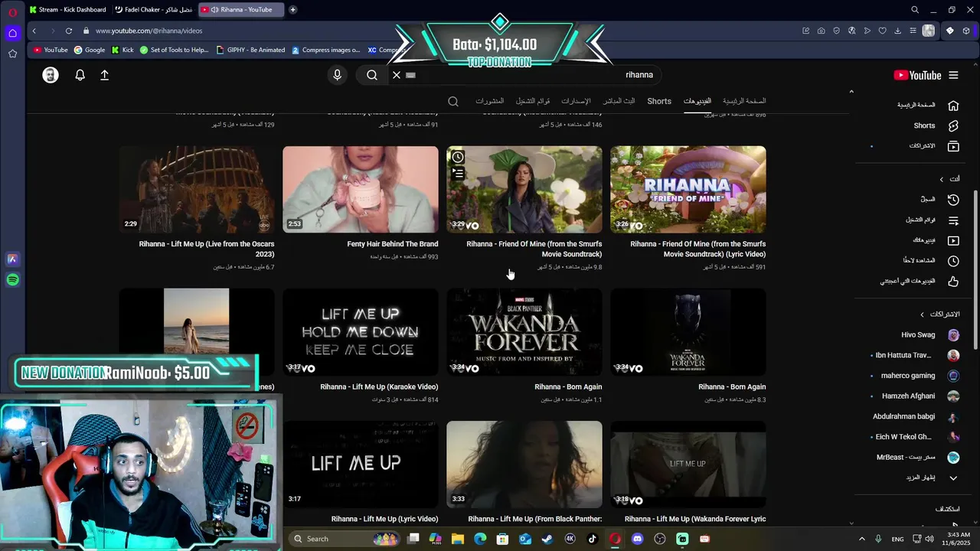980x551 pixels.
Task: Open Aria AI in Opera sidebar
Action: click(x=12, y=259)
